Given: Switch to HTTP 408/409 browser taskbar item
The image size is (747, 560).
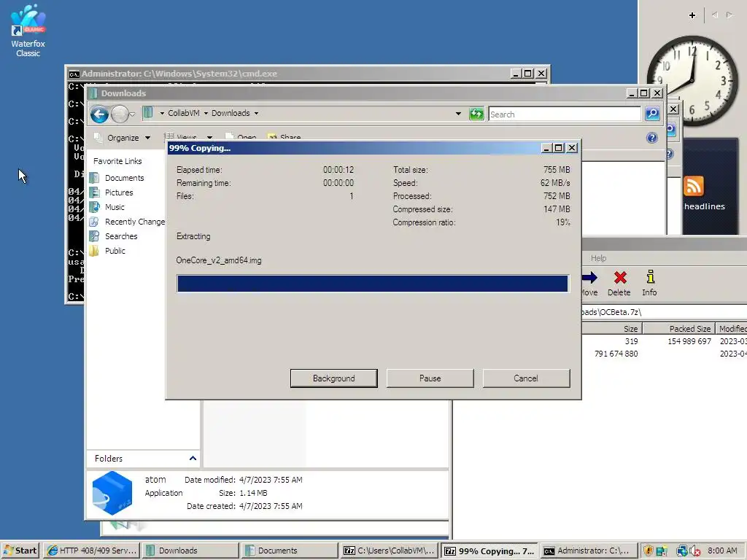Looking at the screenshot, I should [92, 551].
